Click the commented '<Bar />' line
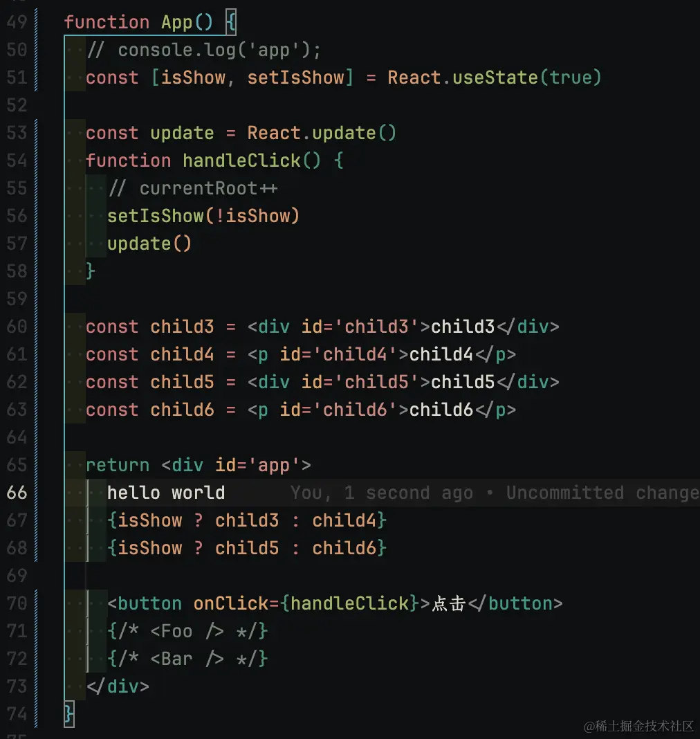The height and width of the screenshot is (739, 700). [x=187, y=659]
